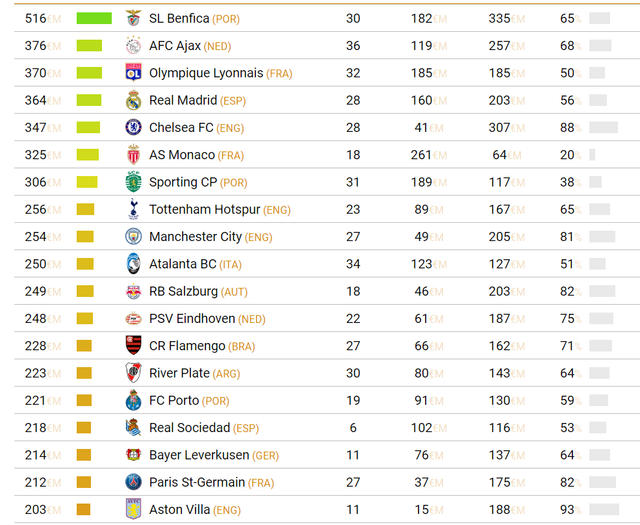Screen dimensions: 640x525
Task: Click the AS Monaco club crest
Action: pyautogui.click(x=133, y=155)
